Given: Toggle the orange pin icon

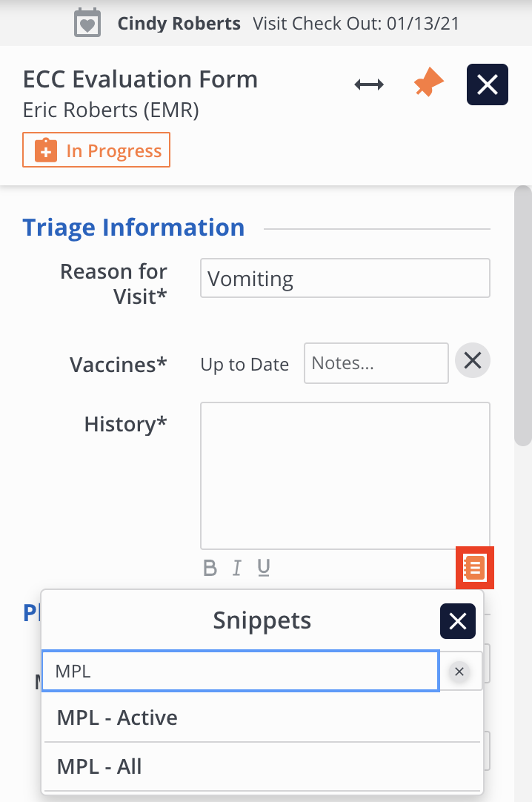Looking at the screenshot, I should click(x=428, y=84).
